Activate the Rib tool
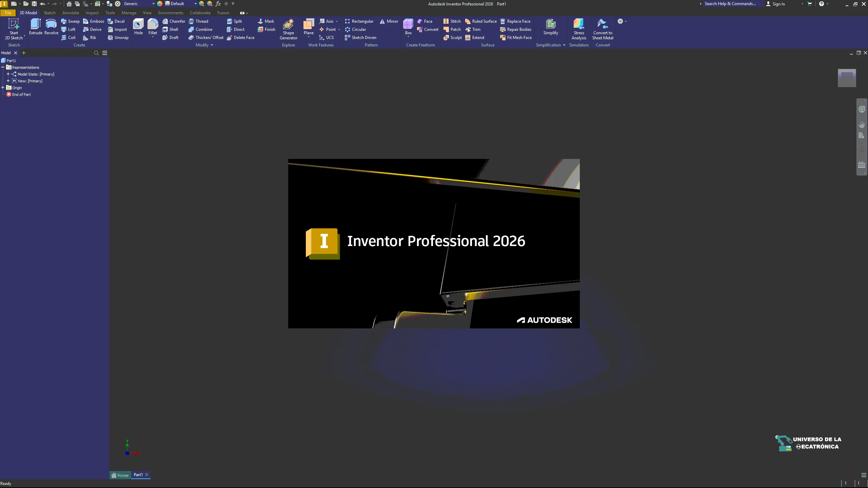Screen dimensions: 868x488 pos(90,38)
